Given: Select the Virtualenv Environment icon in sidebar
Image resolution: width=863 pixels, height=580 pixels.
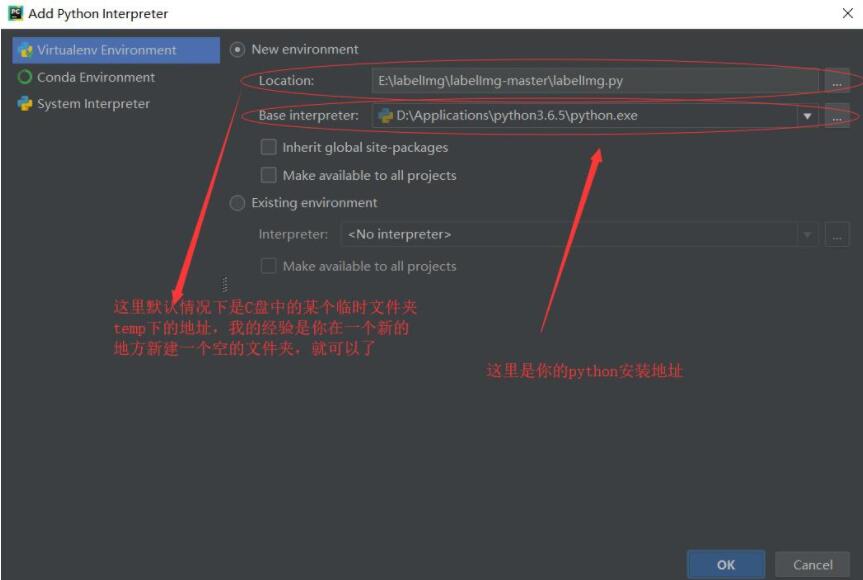Looking at the screenshot, I should [x=26, y=49].
